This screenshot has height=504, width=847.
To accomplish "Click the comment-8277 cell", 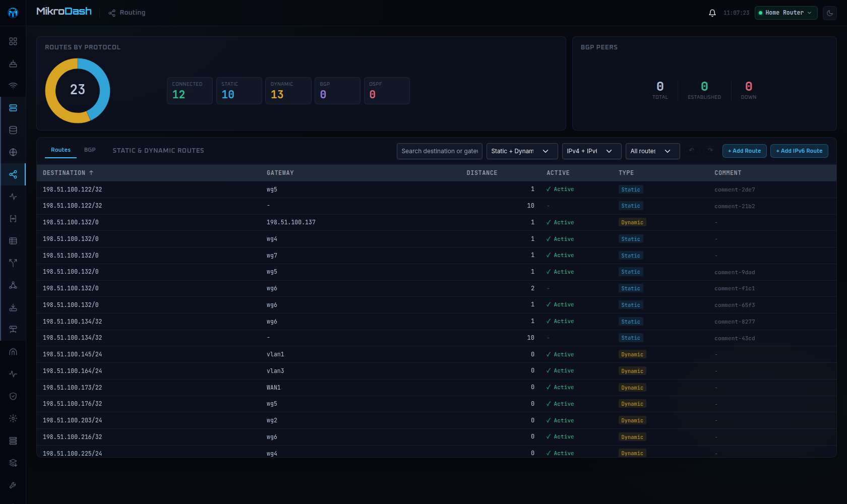I will click(735, 322).
